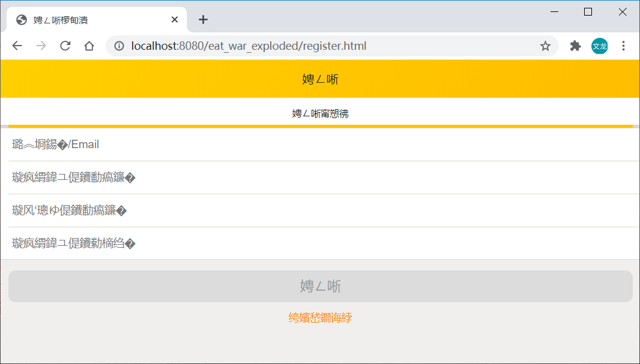
Task: Click the forward navigation arrow
Action: [x=41, y=46]
